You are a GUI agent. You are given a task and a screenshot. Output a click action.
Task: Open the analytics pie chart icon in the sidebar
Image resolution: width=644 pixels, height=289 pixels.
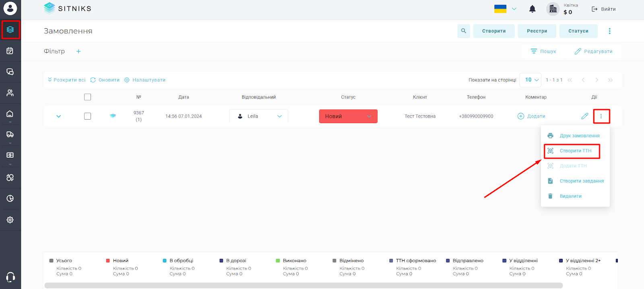[x=10, y=198]
